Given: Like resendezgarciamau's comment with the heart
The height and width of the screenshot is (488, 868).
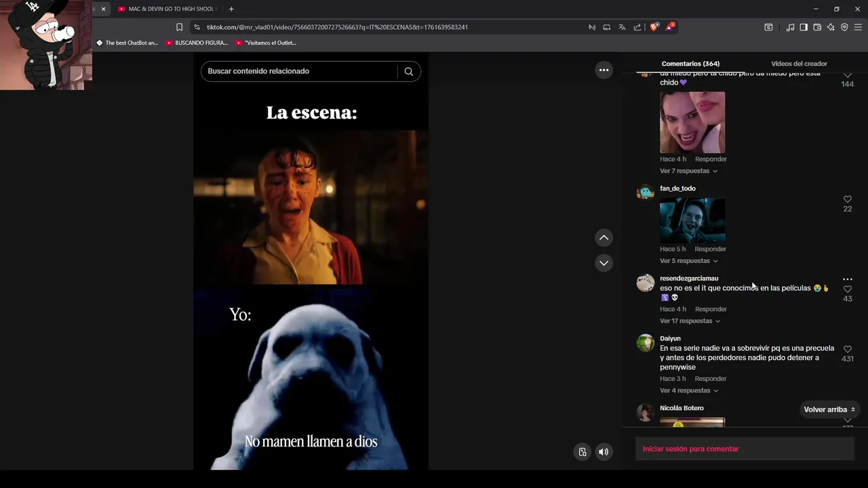Looking at the screenshot, I should coord(848,289).
